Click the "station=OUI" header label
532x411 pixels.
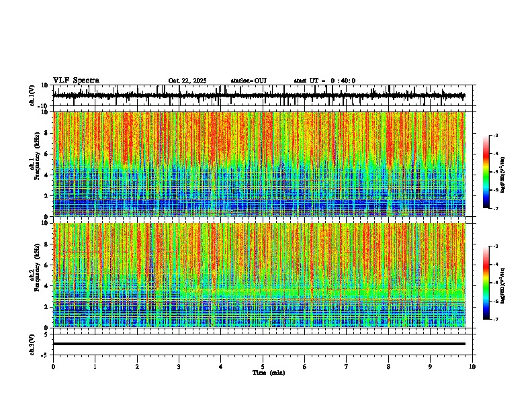[249, 81]
